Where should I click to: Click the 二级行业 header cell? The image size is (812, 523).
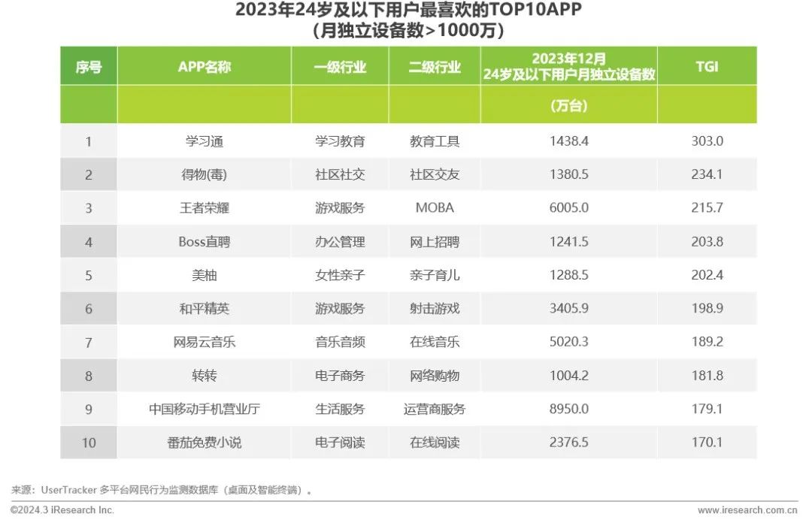[x=433, y=66]
